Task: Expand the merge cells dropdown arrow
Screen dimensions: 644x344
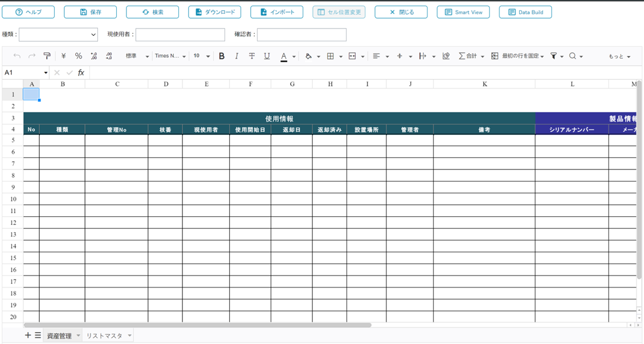Action: tap(362, 56)
